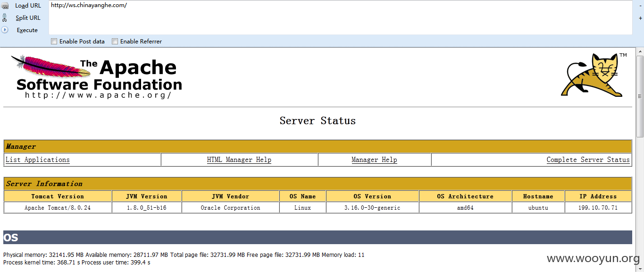This screenshot has width=644, height=272.
Task: Click the http://www.apache.org/ text in logo
Action: (98, 95)
